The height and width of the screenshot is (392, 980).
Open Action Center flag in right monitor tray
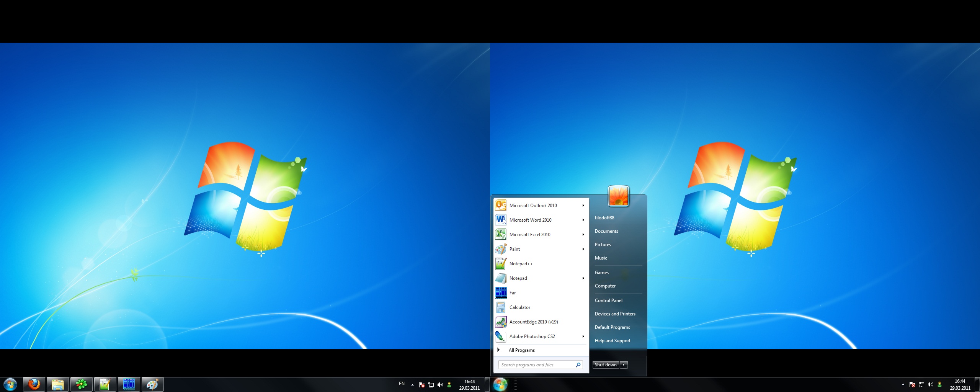(912, 385)
